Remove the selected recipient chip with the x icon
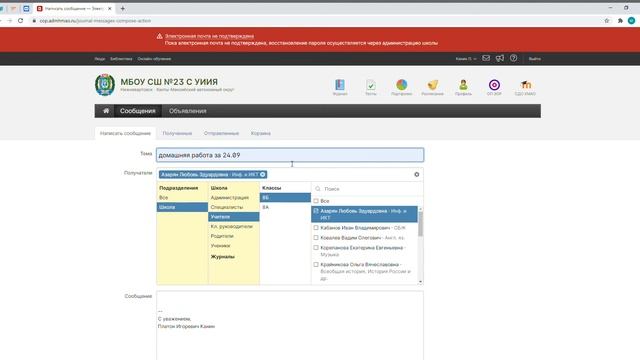 pos(262,174)
